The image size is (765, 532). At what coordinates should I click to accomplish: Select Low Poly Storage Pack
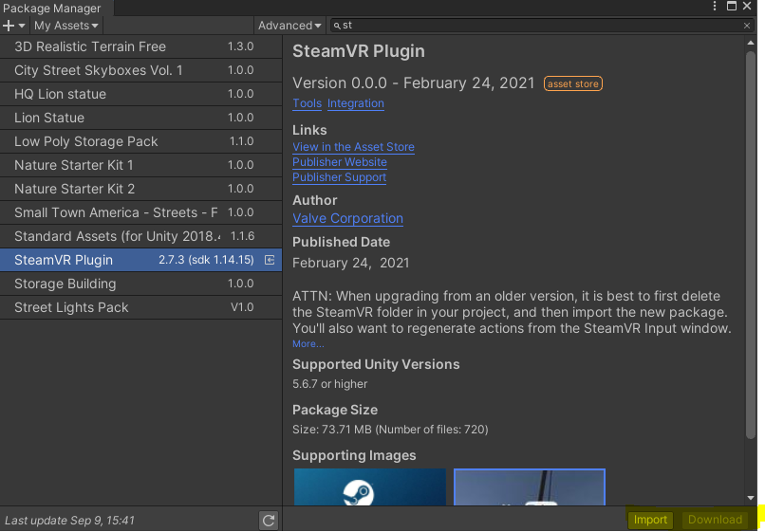[x=140, y=141]
